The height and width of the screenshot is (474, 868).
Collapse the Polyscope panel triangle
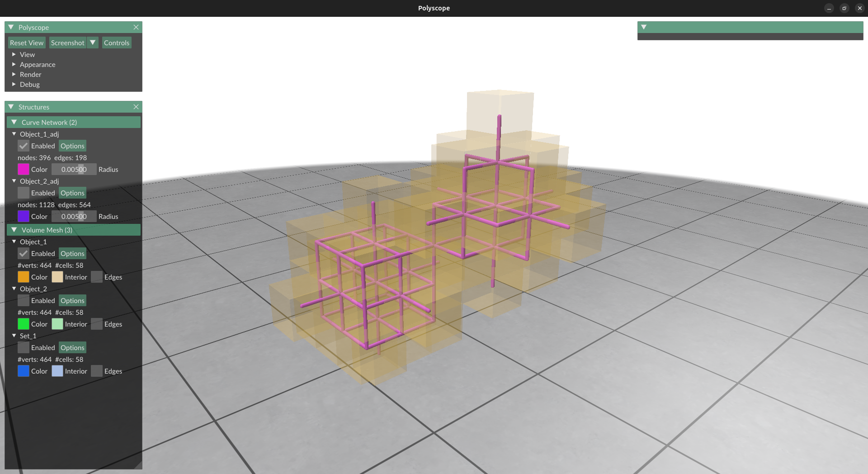11,27
